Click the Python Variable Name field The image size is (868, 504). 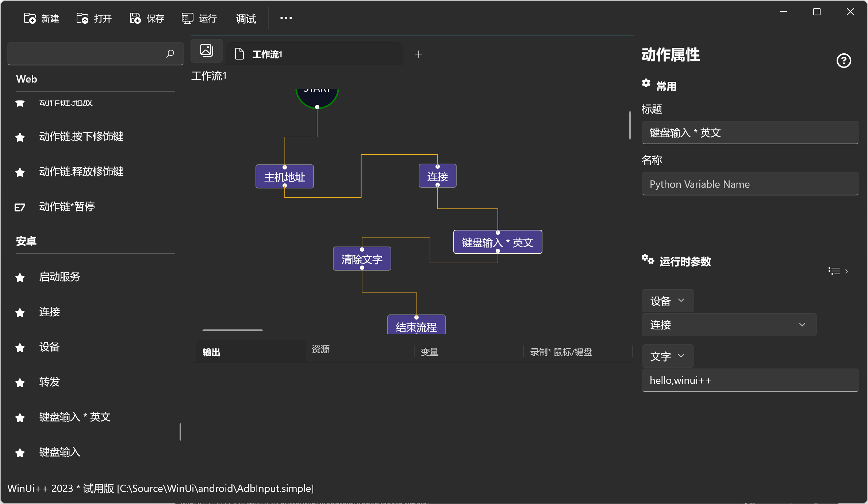(750, 184)
